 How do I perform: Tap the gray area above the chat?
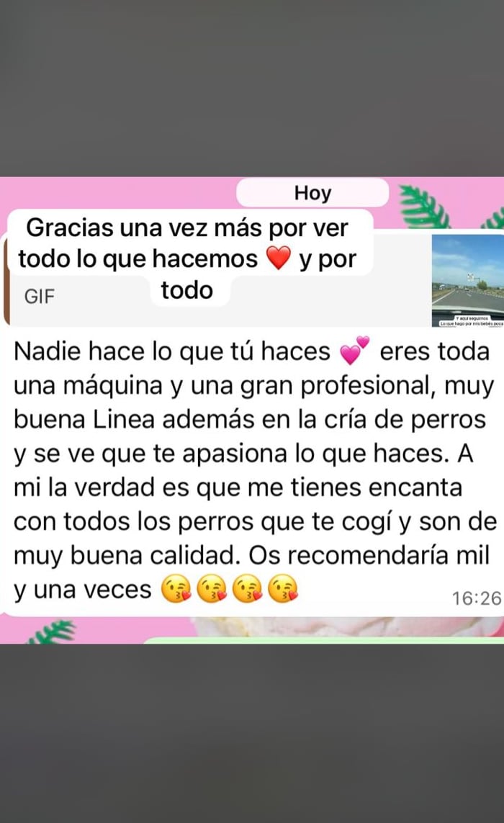(x=252, y=88)
